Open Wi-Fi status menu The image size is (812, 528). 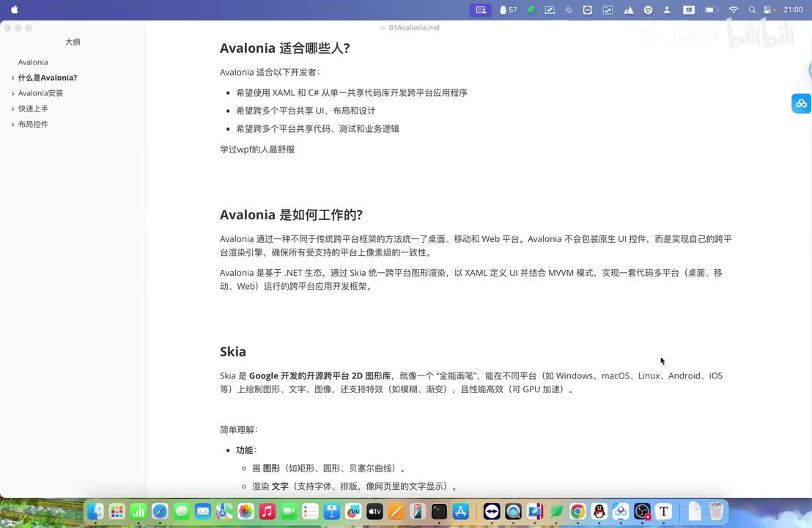(734, 10)
